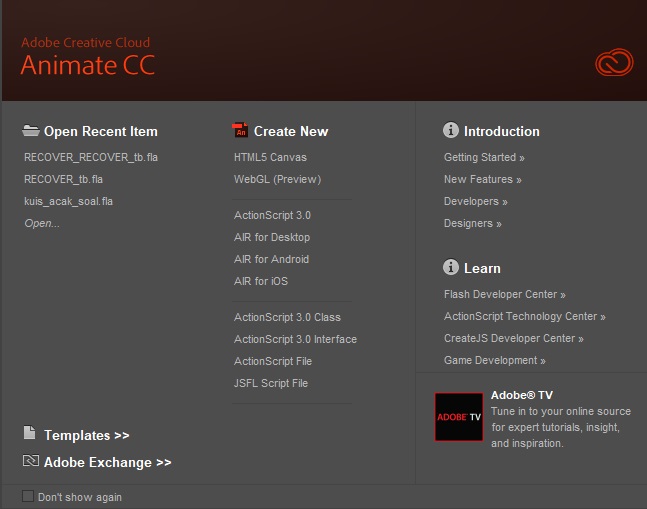Click the Create New Animate file icon

(240, 130)
